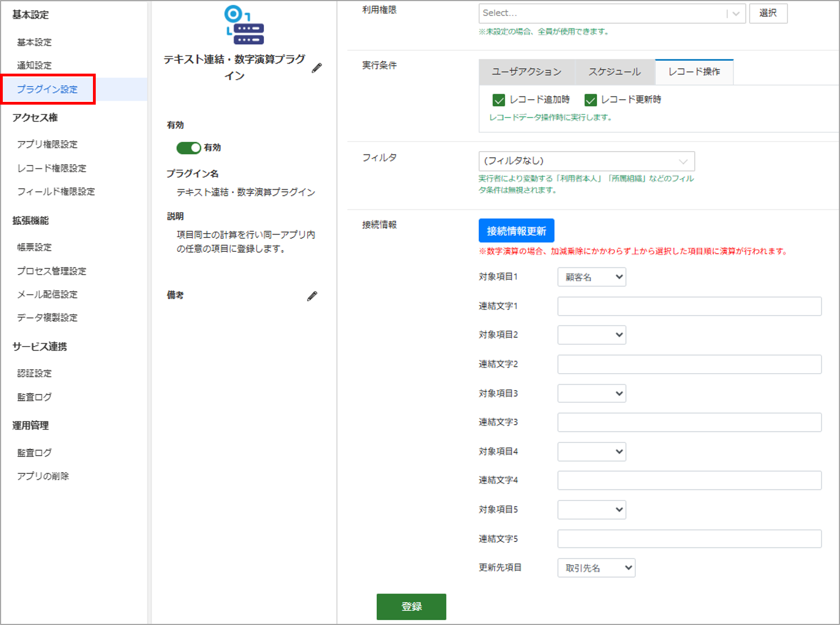Image resolution: width=840 pixels, height=625 pixels.
Task: Open the 利用権限 Select dropdown
Action: [x=612, y=13]
